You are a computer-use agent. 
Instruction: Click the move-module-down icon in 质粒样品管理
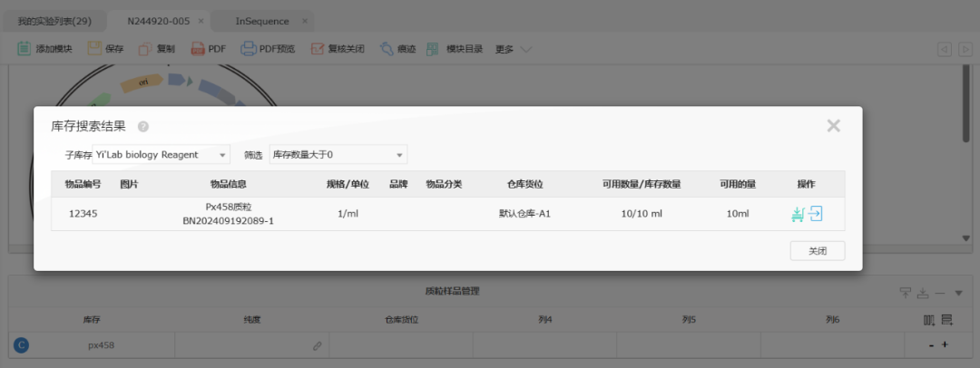click(x=923, y=292)
